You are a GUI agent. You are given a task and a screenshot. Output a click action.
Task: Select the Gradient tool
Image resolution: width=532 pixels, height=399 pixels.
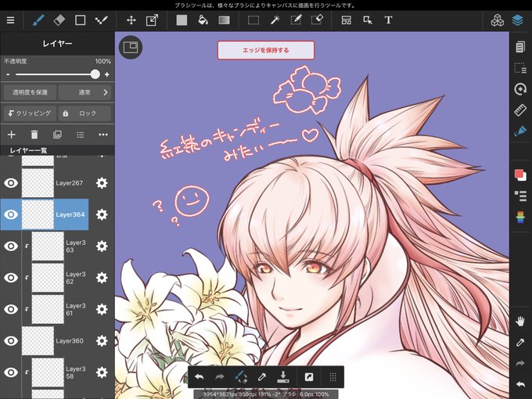tap(224, 20)
